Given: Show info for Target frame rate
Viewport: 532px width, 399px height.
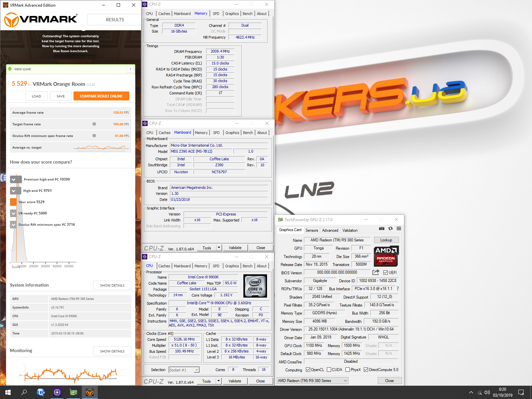Looking at the screenshot, I should pos(94,124).
